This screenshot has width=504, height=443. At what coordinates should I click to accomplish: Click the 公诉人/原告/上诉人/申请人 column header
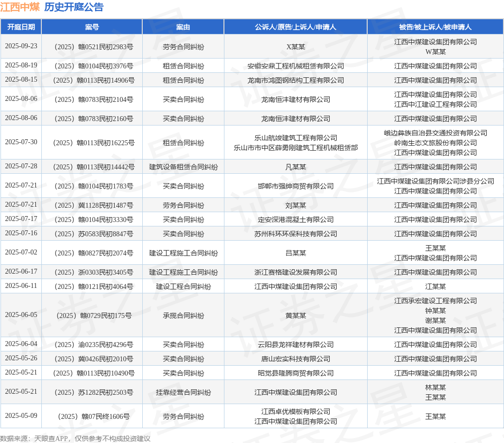pyautogui.click(x=295, y=27)
